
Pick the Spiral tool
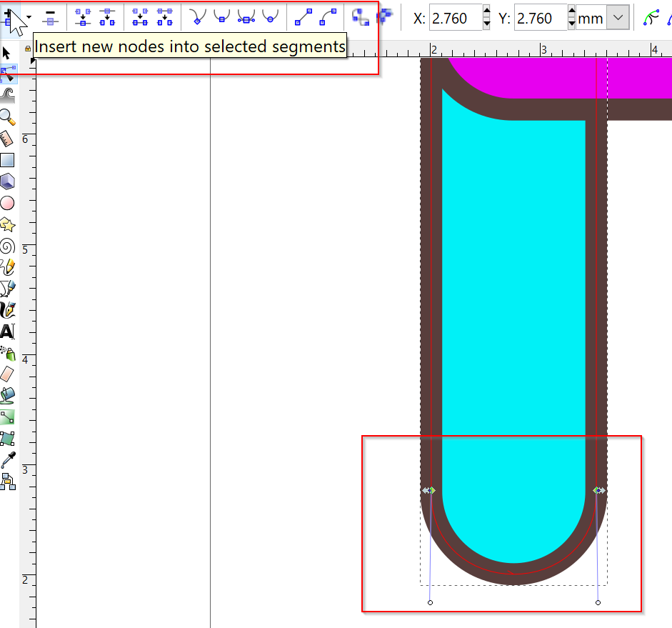7,246
